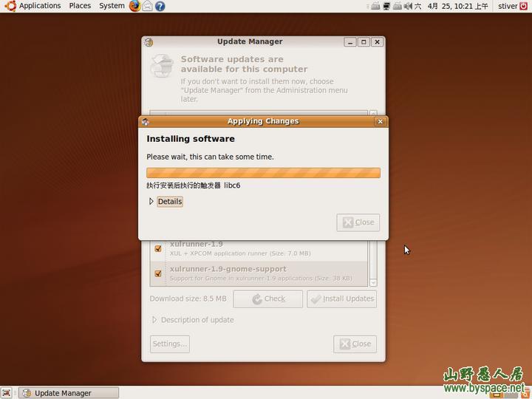This screenshot has height=399, width=532.
Task: Uncheck the xulrunner-1.9 package checkbox
Action: 158,248
